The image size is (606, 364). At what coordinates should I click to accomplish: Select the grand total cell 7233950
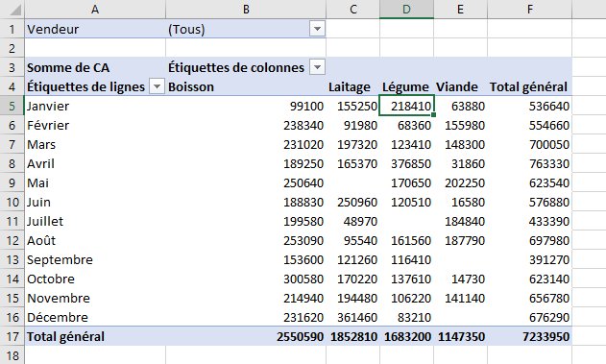pyautogui.click(x=529, y=336)
